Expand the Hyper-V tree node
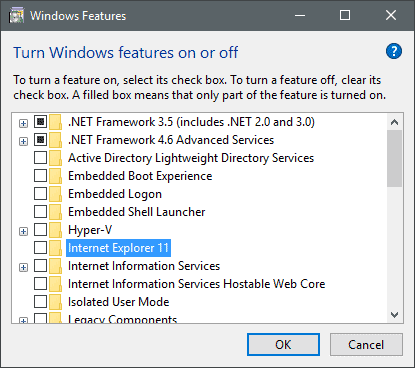Viewport: 415px width, 368px height. 23,232
